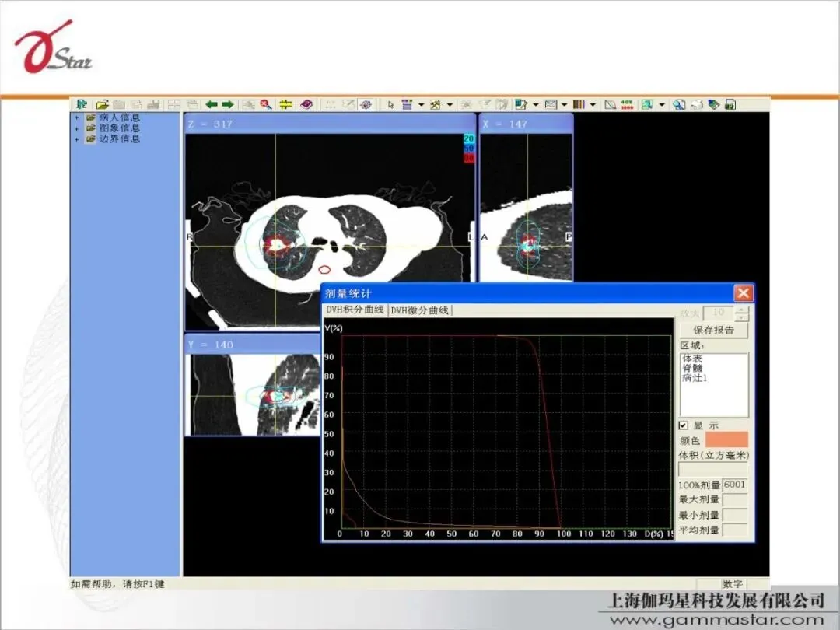Click the Y = 140 view title bar

pyautogui.click(x=253, y=345)
